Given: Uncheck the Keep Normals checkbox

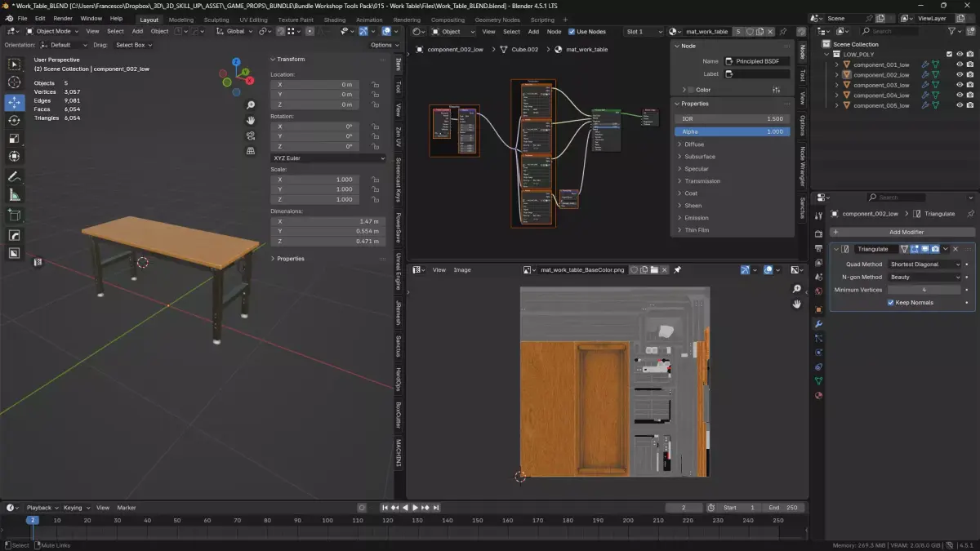Looking at the screenshot, I should [x=891, y=302].
